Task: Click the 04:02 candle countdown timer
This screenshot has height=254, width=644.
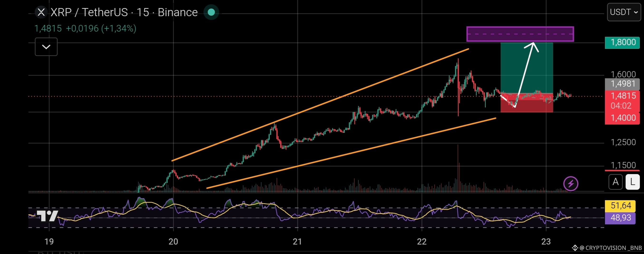Action: [x=621, y=106]
